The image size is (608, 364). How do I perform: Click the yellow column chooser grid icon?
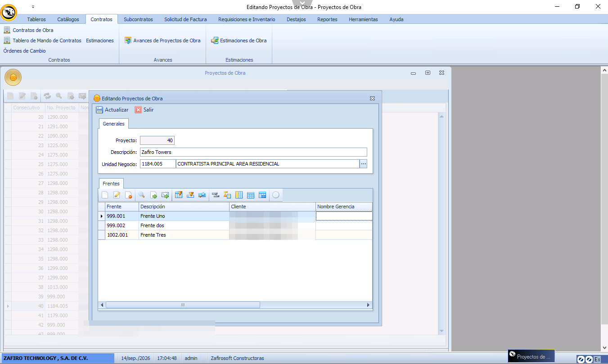(x=239, y=195)
